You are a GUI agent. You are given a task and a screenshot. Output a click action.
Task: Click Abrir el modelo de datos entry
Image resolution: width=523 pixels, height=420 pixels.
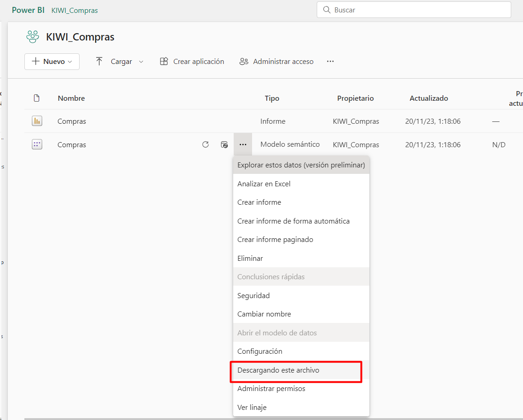(x=301, y=333)
